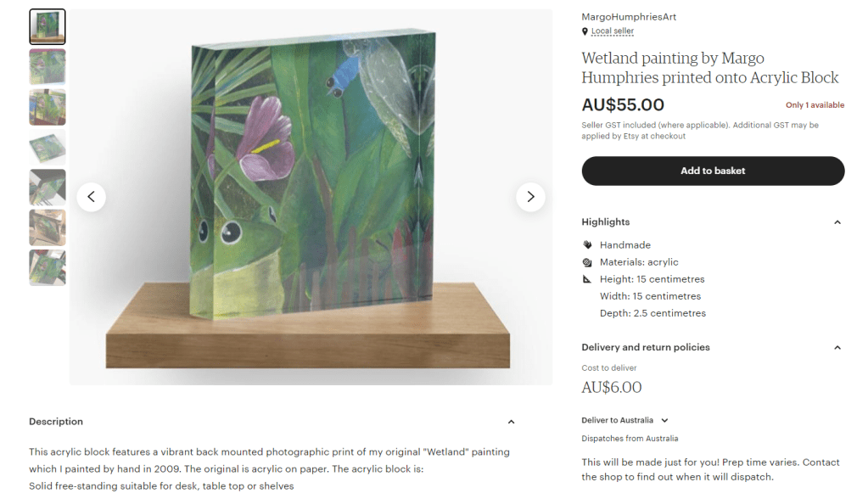
Task: Collapse the Highlights section
Action: click(x=837, y=222)
